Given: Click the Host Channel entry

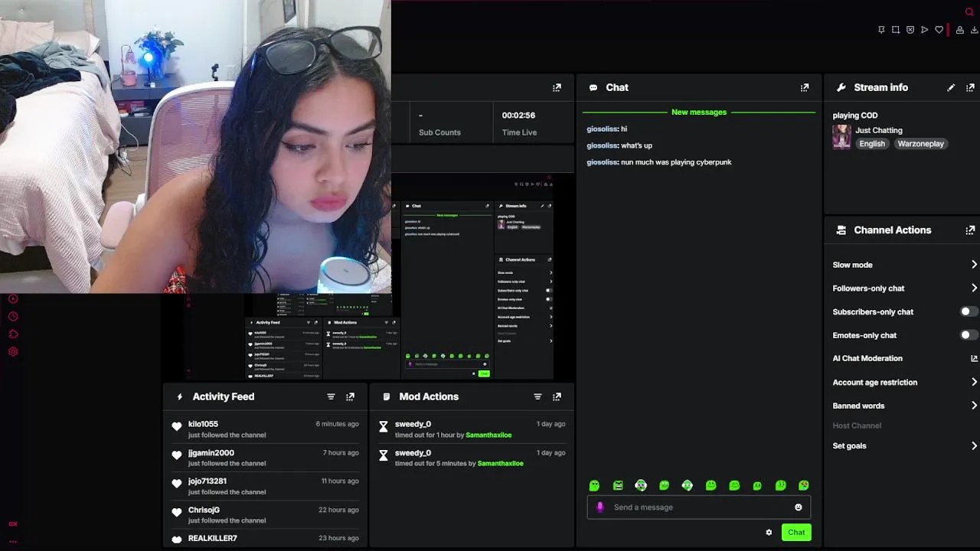Looking at the screenshot, I should [857, 425].
